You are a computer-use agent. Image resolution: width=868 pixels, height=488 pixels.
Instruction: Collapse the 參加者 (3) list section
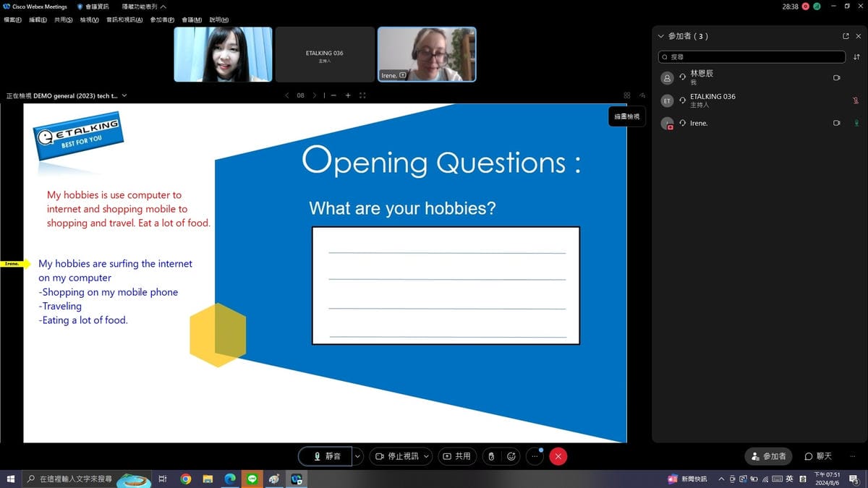[660, 36]
